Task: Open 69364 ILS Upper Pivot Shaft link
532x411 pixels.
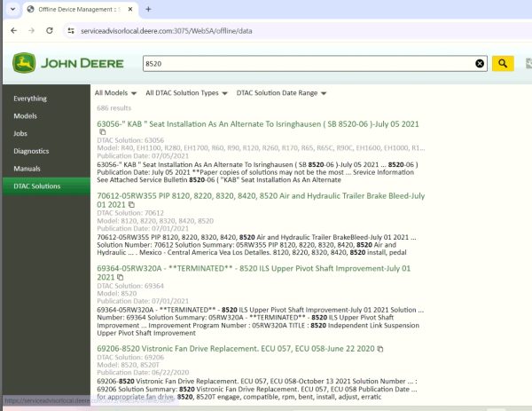Action: click(254, 273)
